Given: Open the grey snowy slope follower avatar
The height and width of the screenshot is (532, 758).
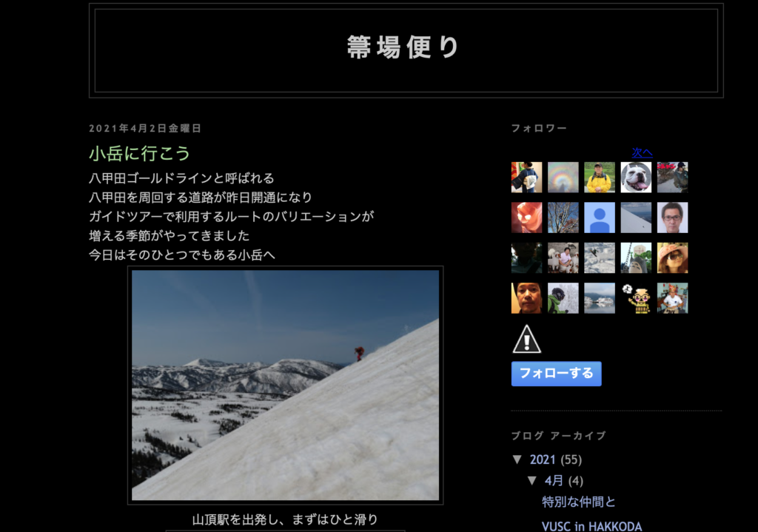Looking at the screenshot, I should click(636, 218).
